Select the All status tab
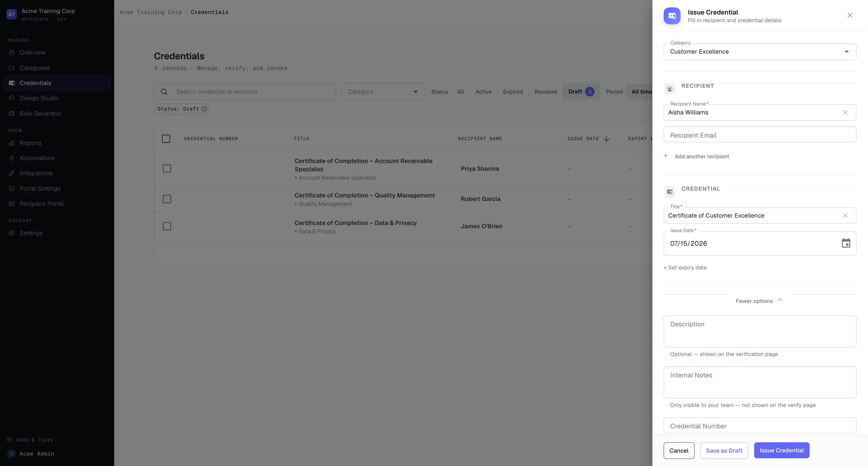Viewport: 868px width, 466px height. [x=460, y=92]
